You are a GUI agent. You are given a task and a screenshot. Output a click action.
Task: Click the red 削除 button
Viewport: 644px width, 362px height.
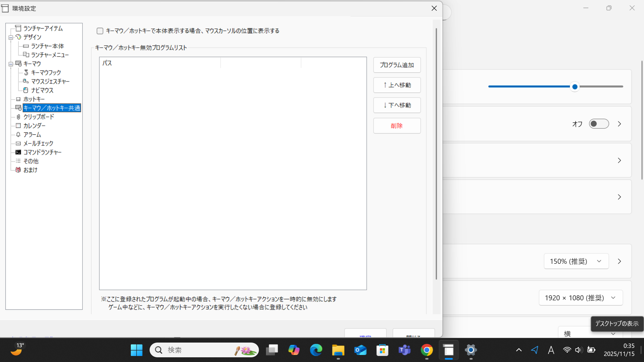click(397, 126)
